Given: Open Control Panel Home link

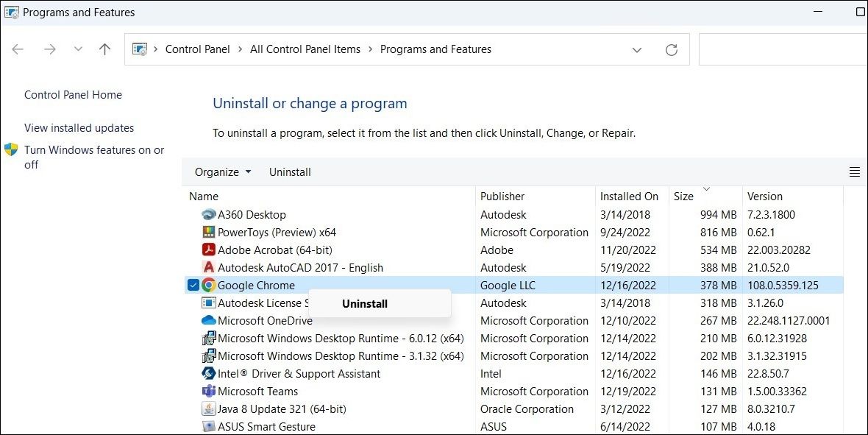Looking at the screenshot, I should [x=73, y=95].
